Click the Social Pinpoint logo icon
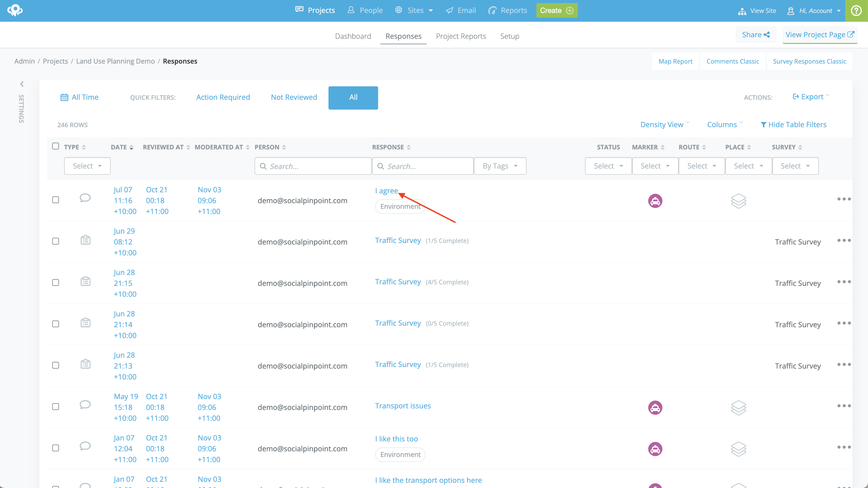868x488 pixels. pyautogui.click(x=15, y=10)
